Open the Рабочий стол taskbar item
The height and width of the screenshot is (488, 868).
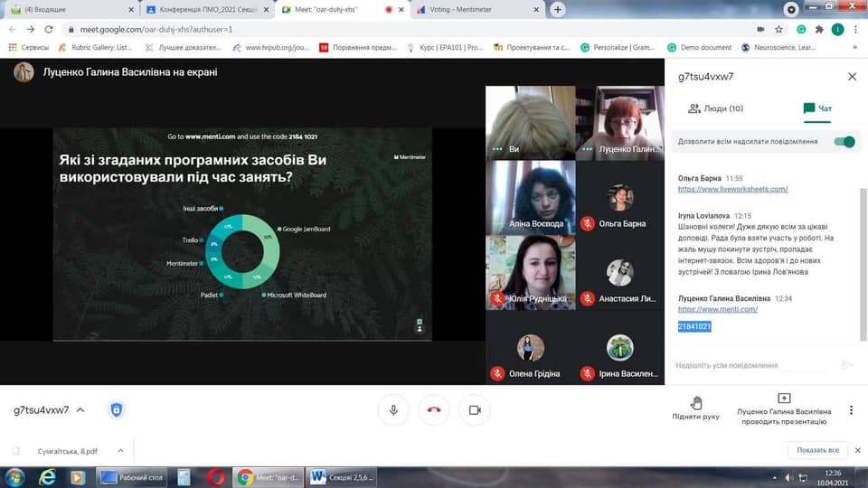pos(132,477)
